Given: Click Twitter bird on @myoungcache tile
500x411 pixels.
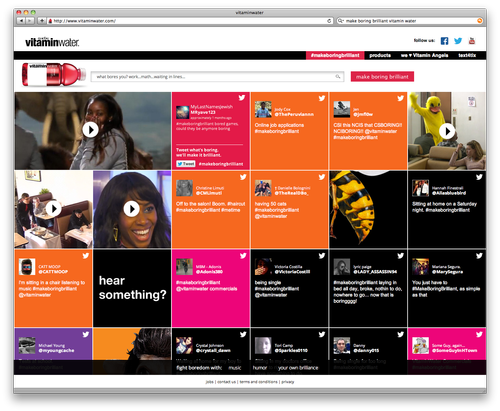Looking at the screenshot, I should tap(86, 334).
